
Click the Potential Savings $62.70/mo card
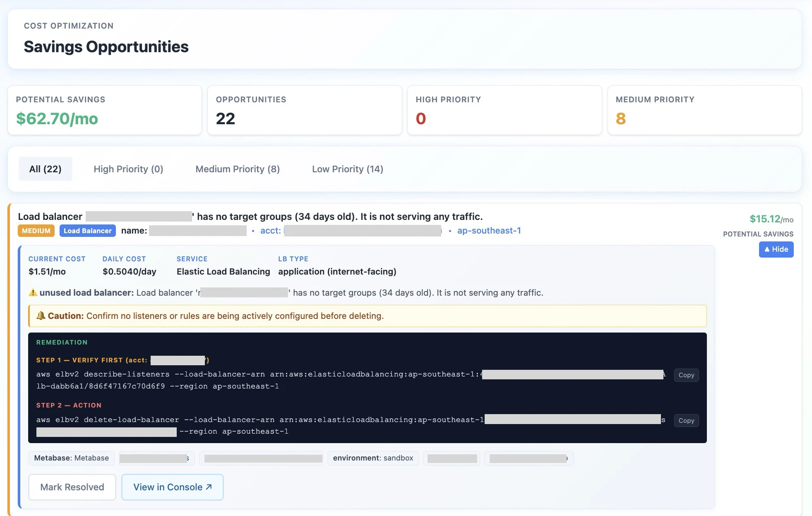click(x=105, y=110)
